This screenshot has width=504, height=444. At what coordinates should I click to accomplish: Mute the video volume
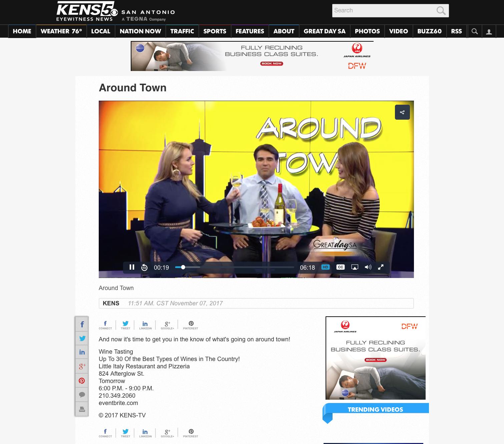368,267
